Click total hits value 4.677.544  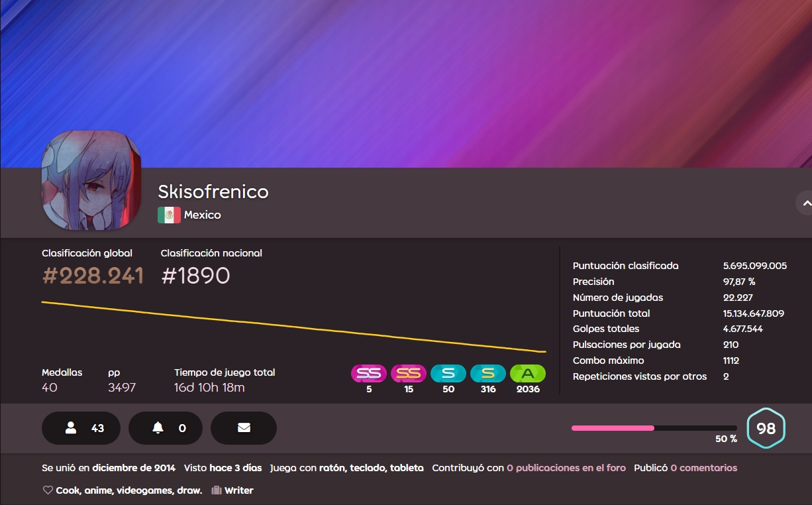[743, 329]
